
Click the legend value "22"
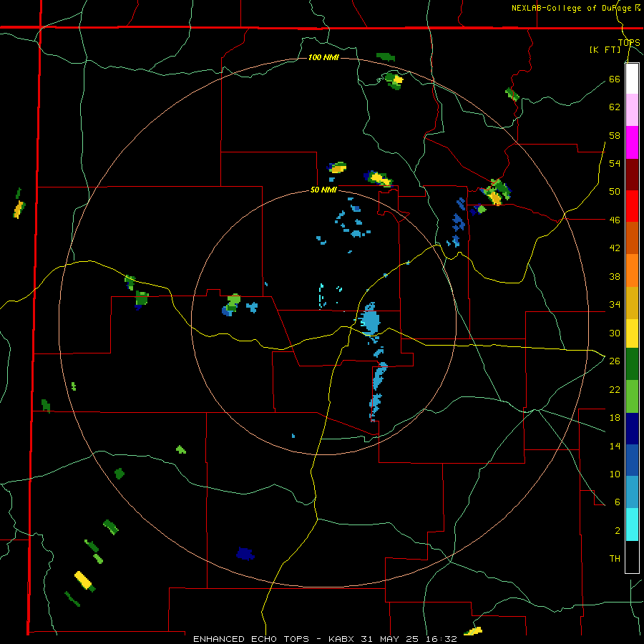coord(615,389)
